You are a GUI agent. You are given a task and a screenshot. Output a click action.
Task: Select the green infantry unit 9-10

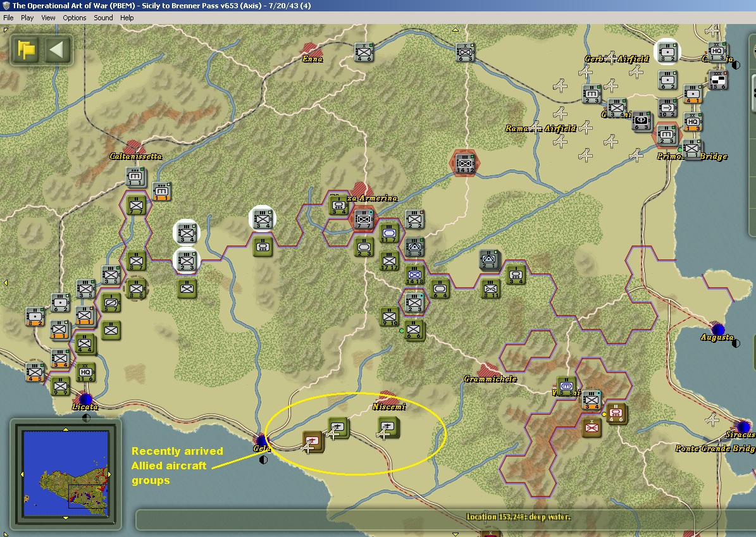[388, 316]
